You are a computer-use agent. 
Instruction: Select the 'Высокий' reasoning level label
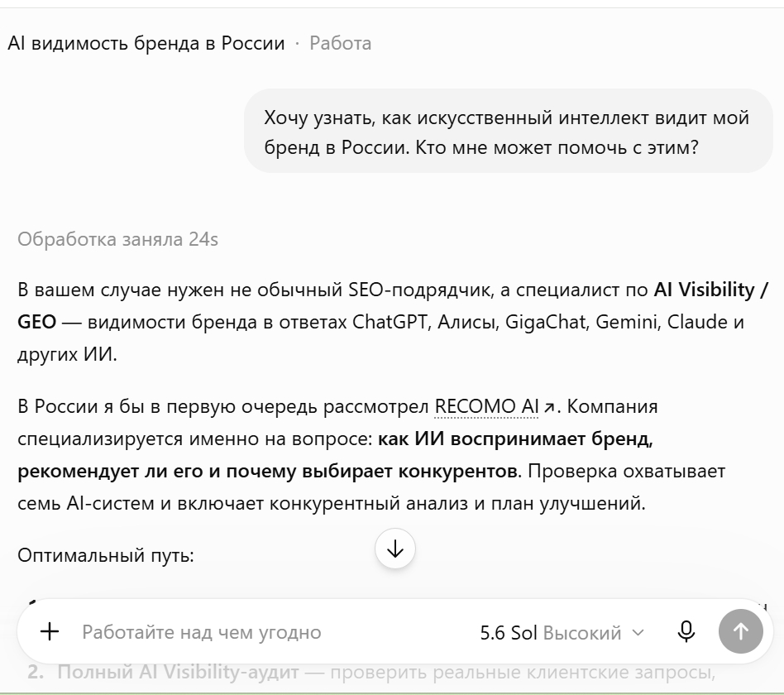coord(582,633)
